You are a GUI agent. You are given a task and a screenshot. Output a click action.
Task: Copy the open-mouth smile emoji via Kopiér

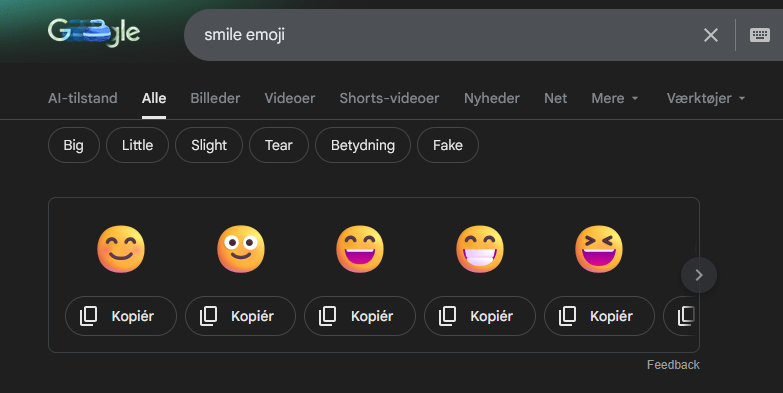pos(360,316)
